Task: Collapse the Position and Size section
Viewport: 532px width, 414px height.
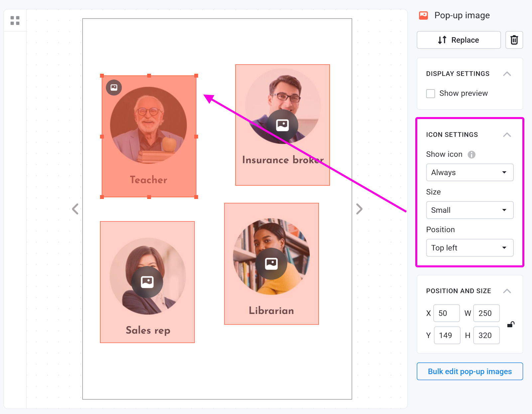Action: click(x=507, y=291)
